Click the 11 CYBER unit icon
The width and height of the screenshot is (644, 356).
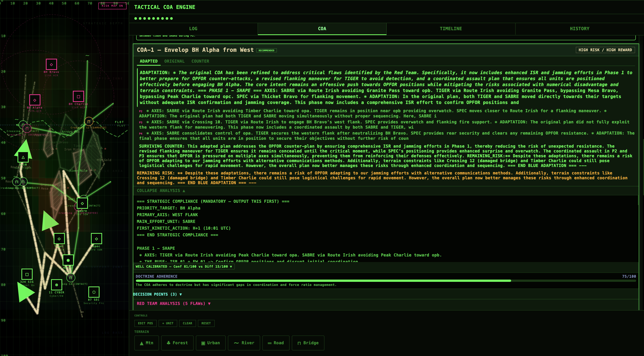pos(56,285)
